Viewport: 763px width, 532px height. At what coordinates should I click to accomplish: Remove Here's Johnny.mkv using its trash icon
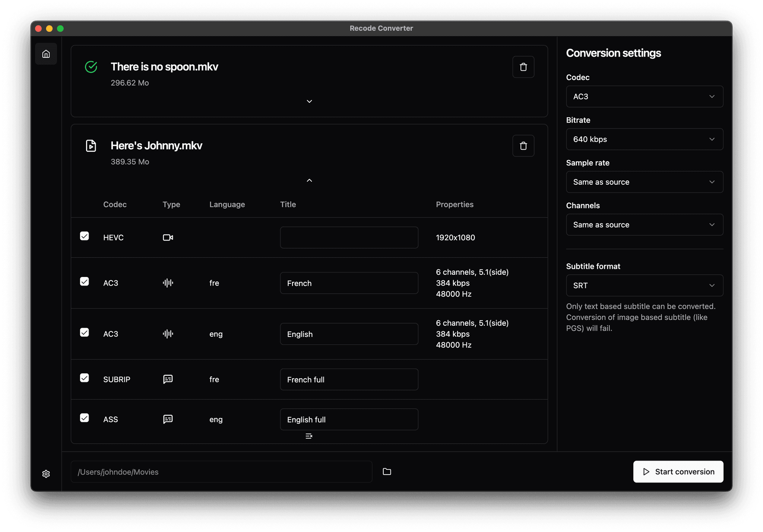click(523, 146)
